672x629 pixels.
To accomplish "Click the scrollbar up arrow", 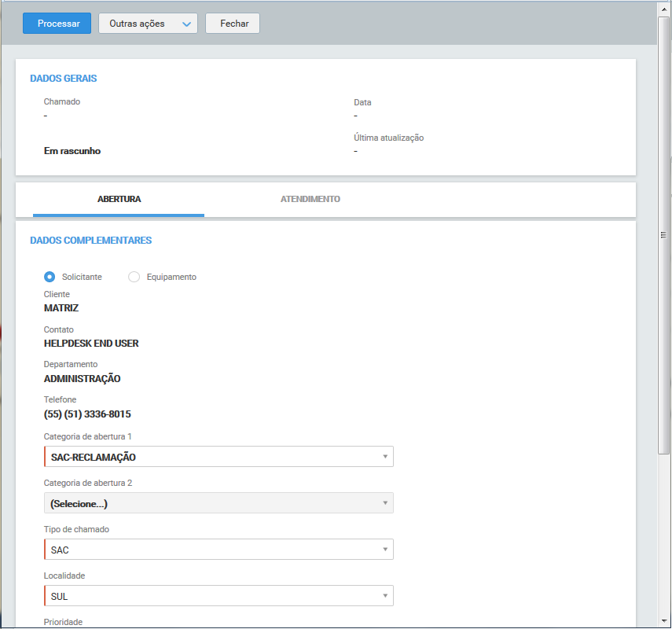I will [664, 7].
